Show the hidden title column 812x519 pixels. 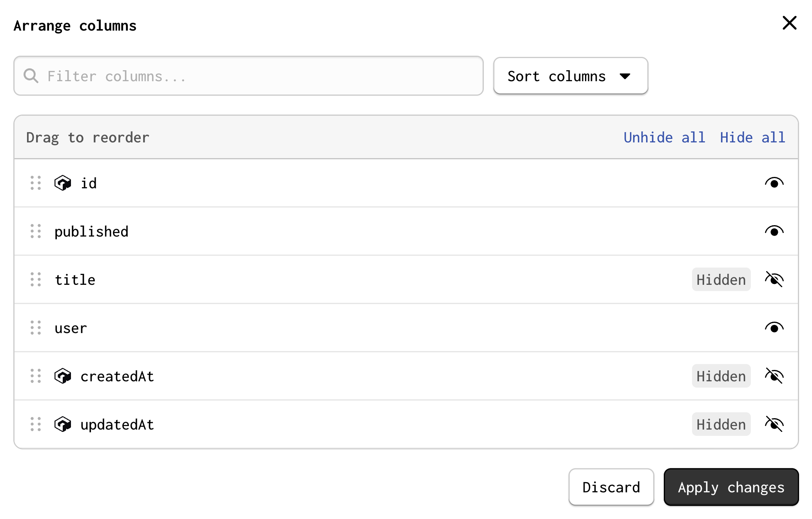point(774,280)
